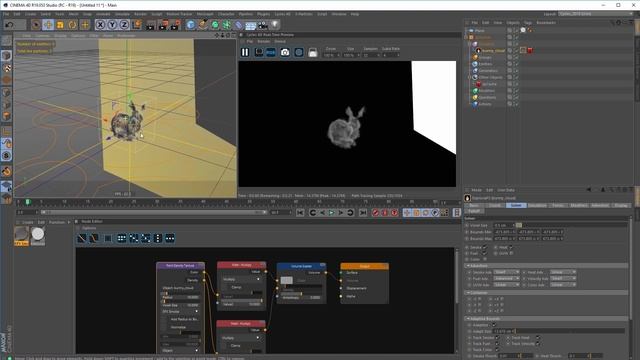Select Model mode cube in left palette
Screen dimensions: 640x360
pyautogui.click(x=6, y=55)
